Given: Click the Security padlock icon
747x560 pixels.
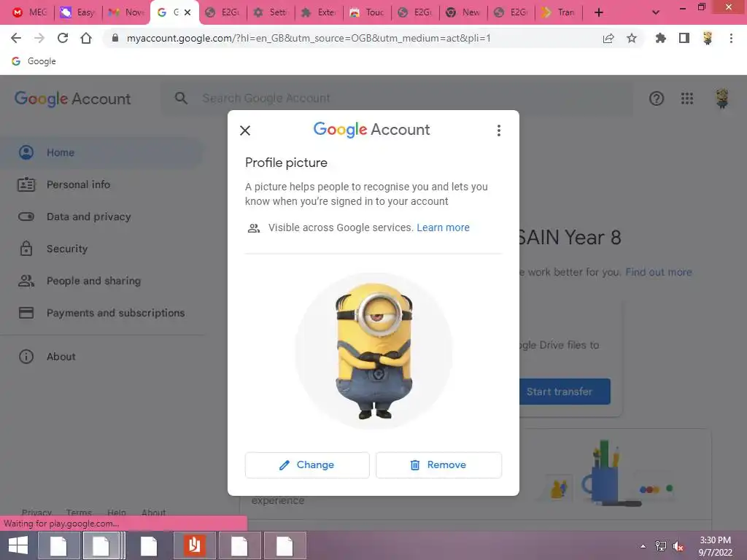Looking at the screenshot, I should click(x=26, y=249).
